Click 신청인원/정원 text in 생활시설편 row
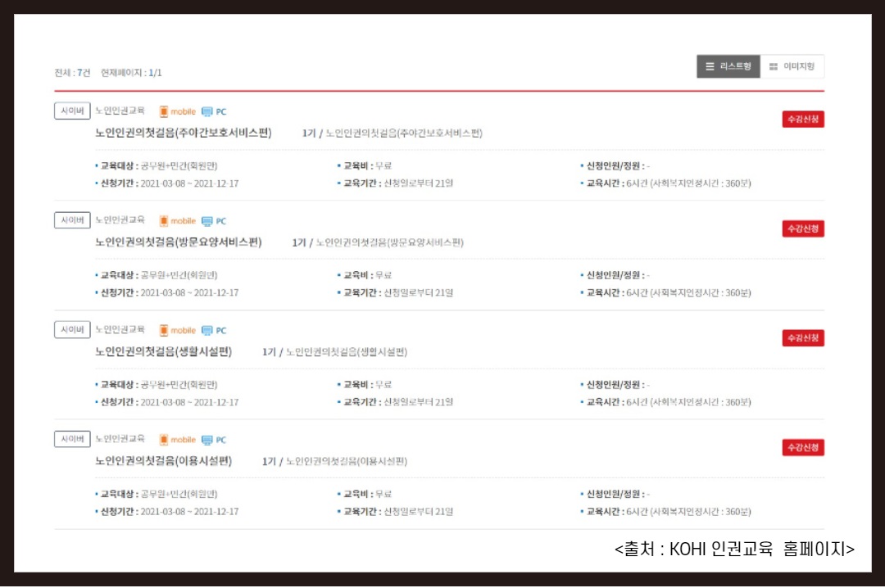885x588 pixels. coord(615,385)
